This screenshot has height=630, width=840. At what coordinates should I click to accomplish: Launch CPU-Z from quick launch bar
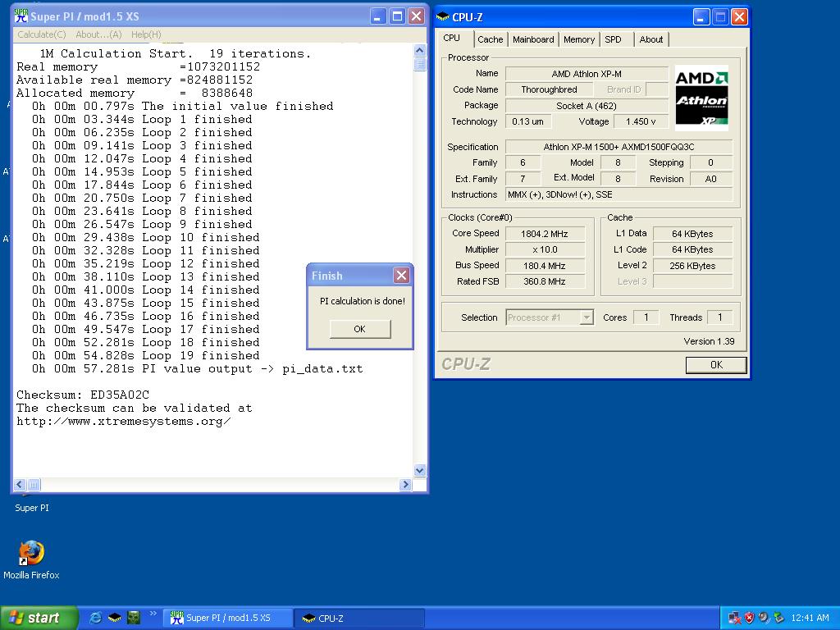point(115,618)
